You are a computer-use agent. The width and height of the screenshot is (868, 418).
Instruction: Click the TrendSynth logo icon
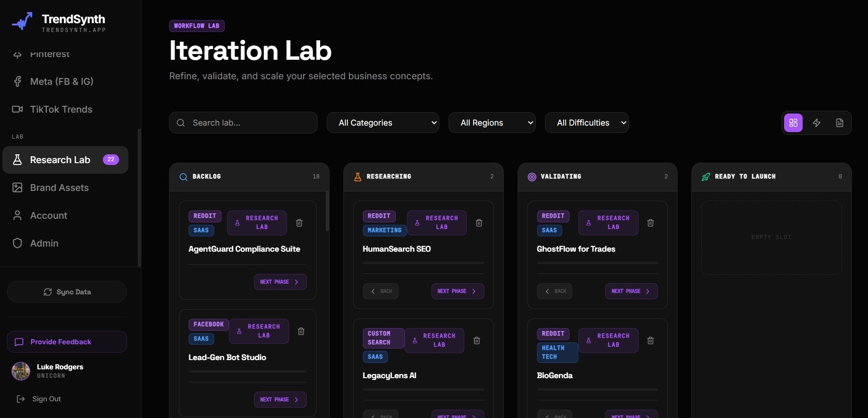pos(22,21)
